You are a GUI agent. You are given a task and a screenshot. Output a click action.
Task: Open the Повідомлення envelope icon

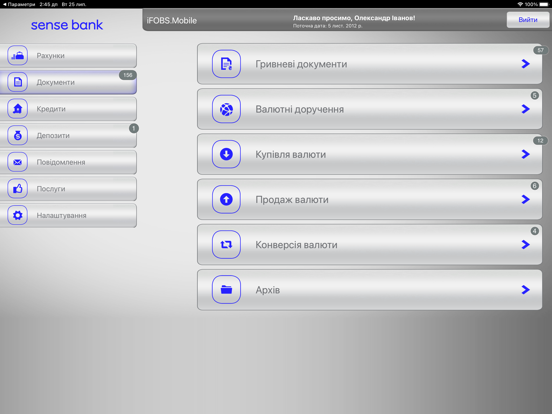tap(18, 162)
